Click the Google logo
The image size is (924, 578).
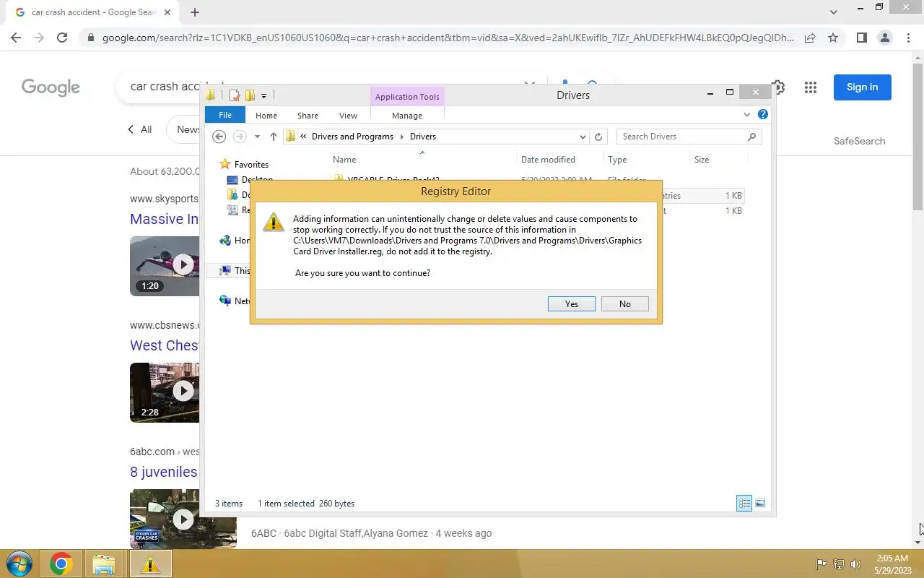51,87
